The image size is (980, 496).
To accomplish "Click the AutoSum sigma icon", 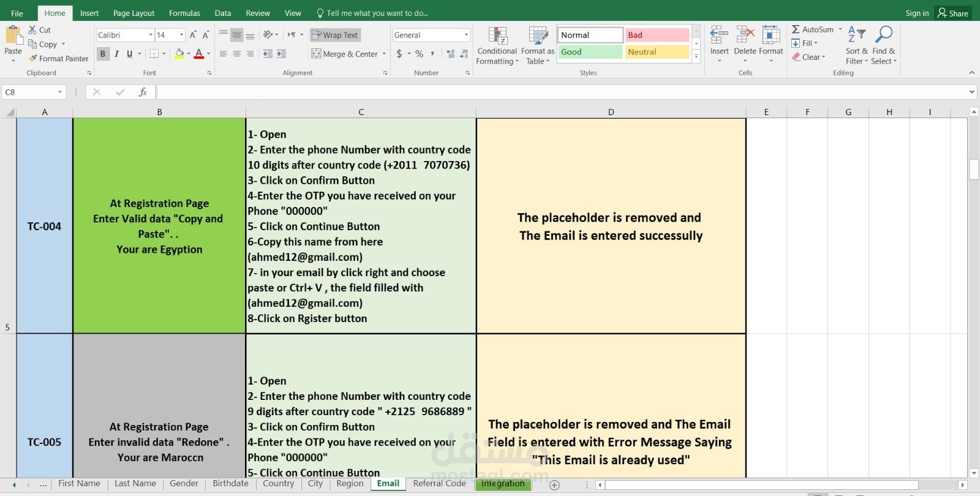I will click(x=796, y=29).
